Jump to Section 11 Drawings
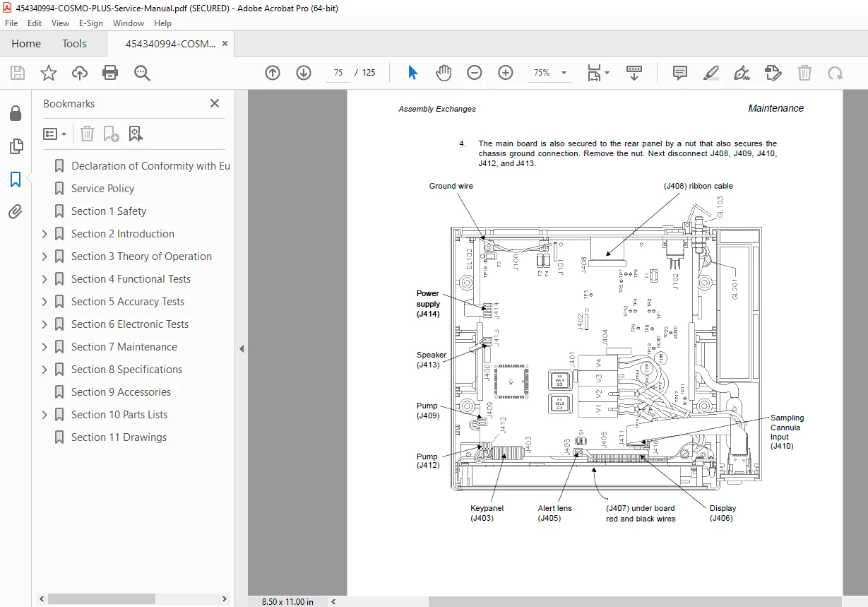The image size is (868, 607). tap(119, 437)
